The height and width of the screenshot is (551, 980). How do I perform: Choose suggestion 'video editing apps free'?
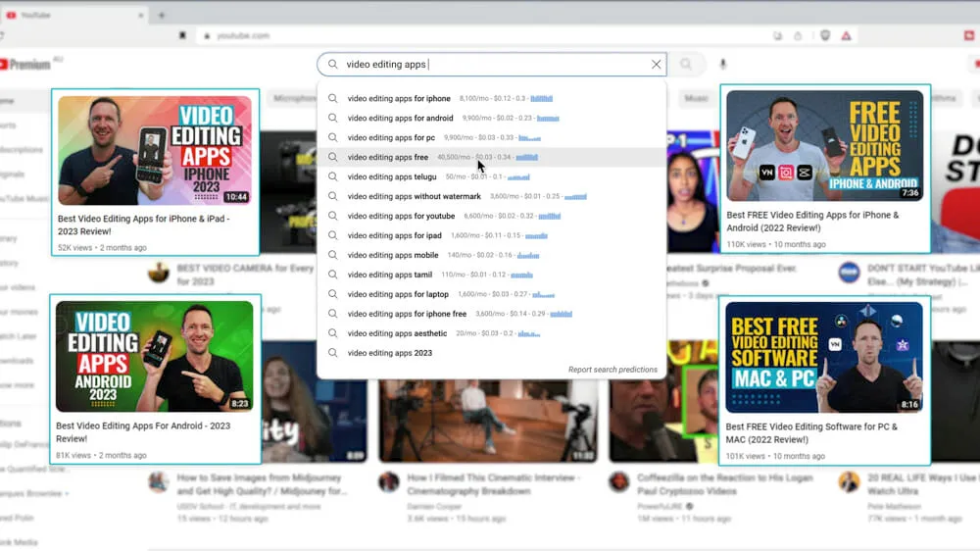(x=387, y=157)
